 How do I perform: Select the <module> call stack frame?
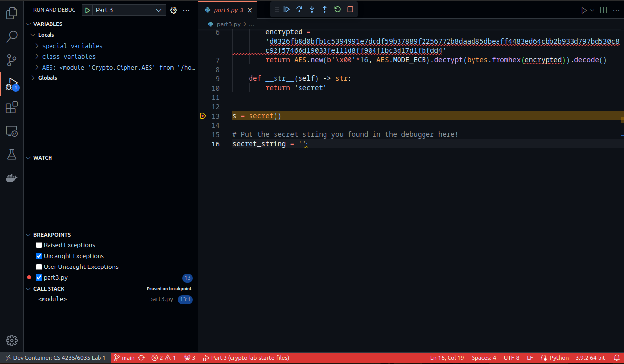(x=110, y=299)
